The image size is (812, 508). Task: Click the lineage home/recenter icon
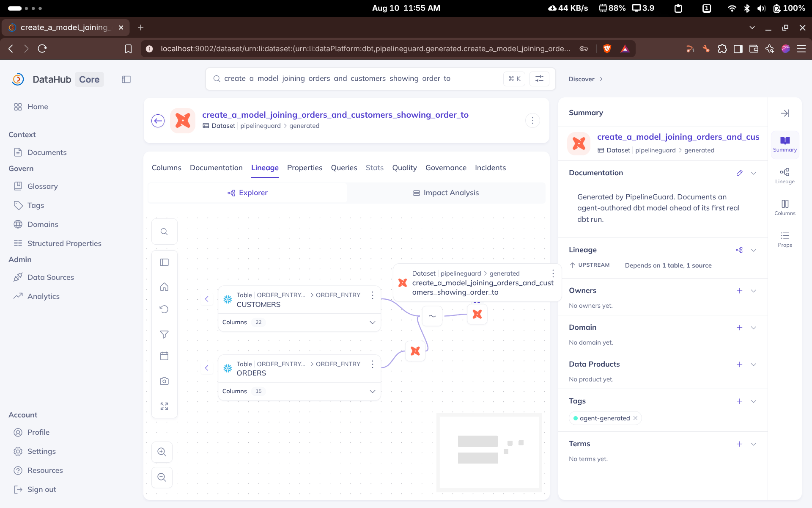coord(164,287)
